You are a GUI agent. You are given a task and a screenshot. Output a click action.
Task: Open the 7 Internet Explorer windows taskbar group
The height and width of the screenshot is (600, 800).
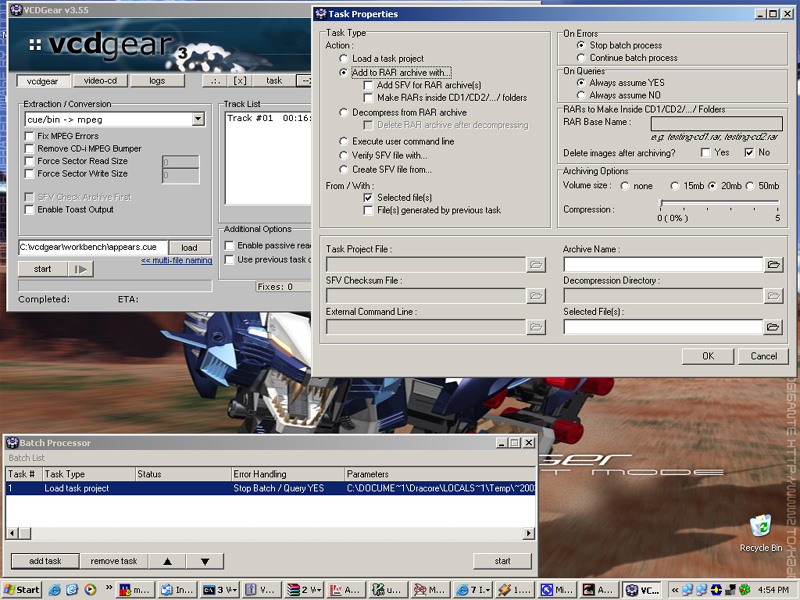[x=472, y=590]
